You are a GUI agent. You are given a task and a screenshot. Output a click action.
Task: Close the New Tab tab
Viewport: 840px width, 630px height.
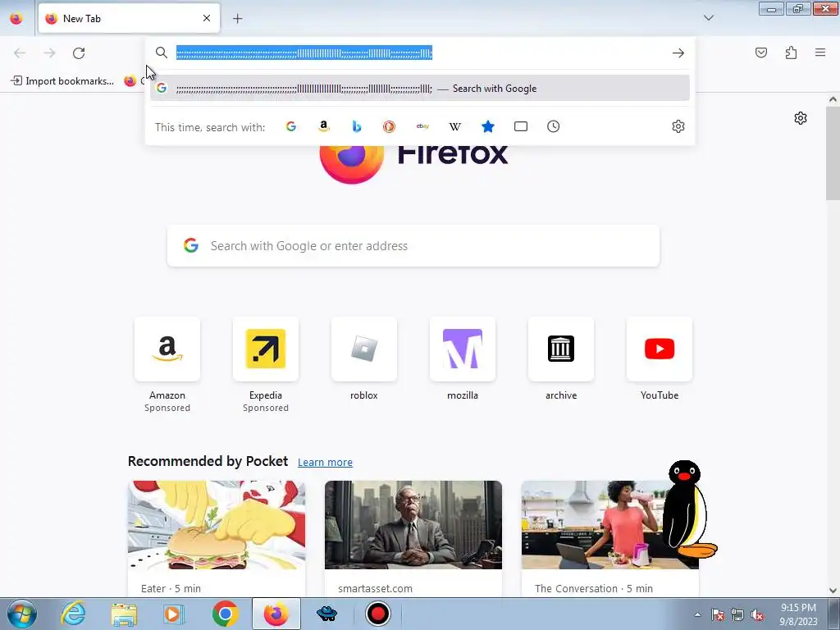tap(207, 18)
